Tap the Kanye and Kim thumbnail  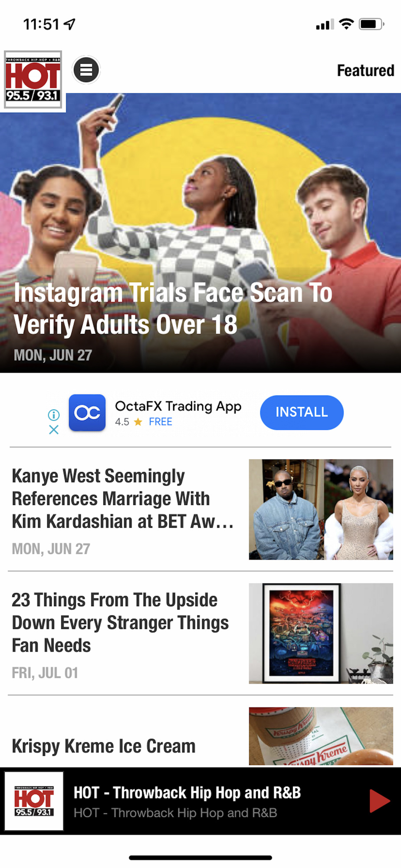point(321,509)
